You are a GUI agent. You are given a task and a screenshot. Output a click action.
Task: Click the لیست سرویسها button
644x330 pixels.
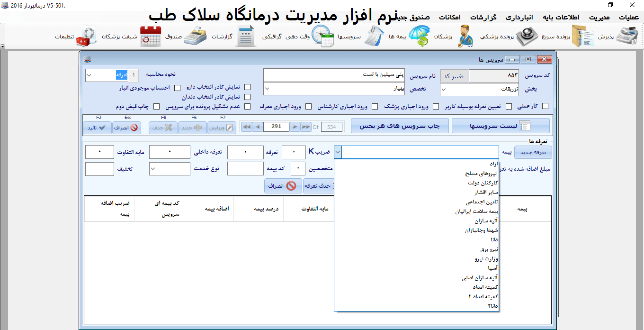[501, 126]
